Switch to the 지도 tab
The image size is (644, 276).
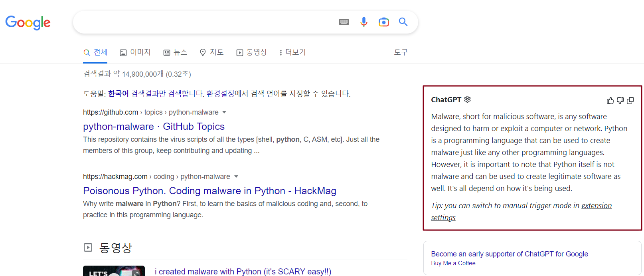point(211,52)
